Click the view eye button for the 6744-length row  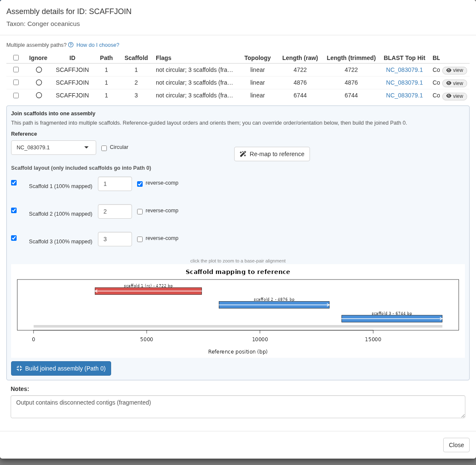(454, 96)
